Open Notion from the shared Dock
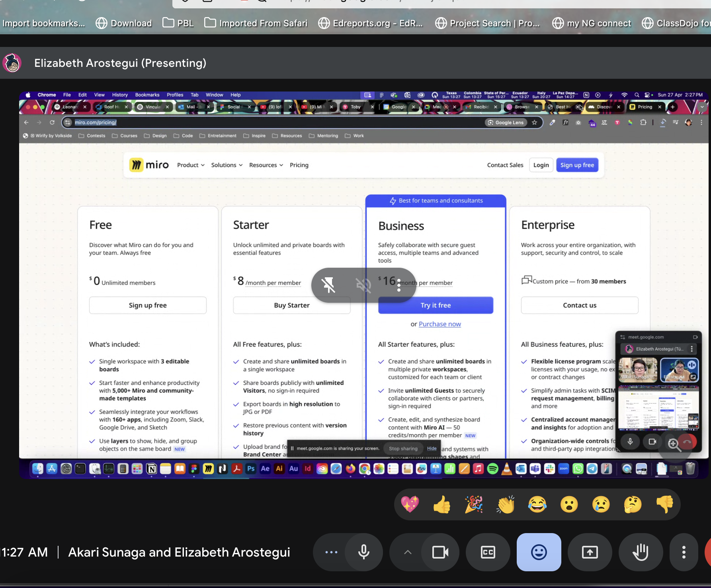 pyautogui.click(x=151, y=469)
